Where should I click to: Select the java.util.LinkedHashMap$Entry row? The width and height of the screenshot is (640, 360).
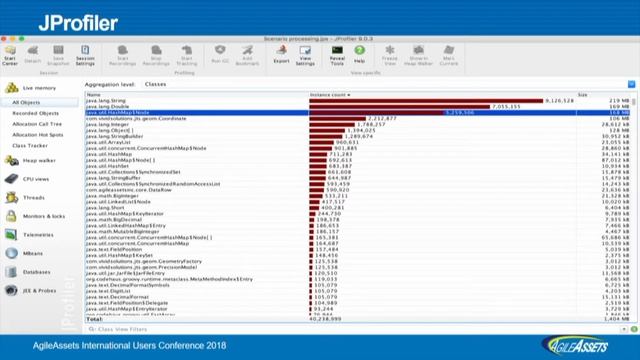358,225
